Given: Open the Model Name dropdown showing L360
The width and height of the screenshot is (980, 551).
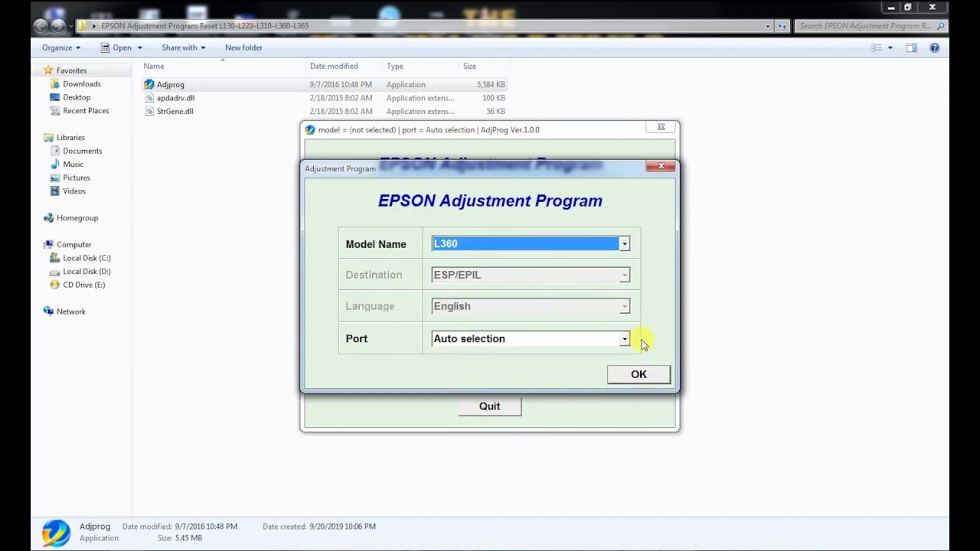Looking at the screenshot, I should pyautogui.click(x=530, y=244).
